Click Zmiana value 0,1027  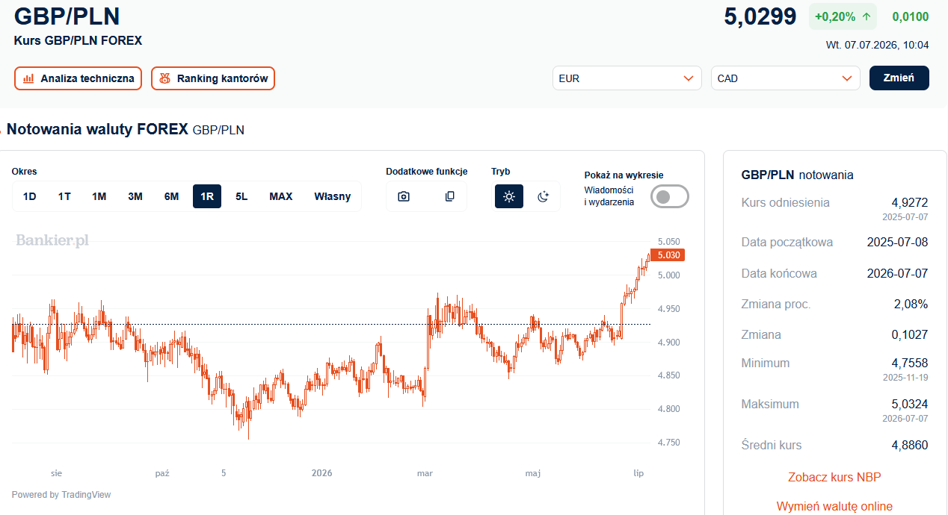pos(909,335)
